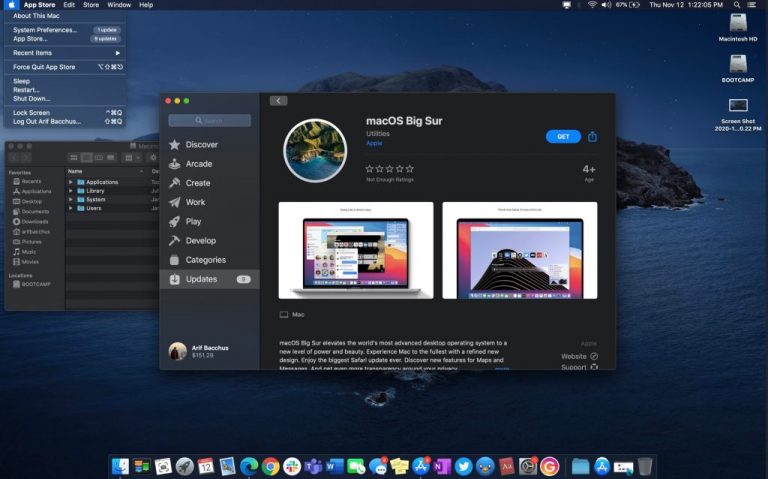Open the Apple developer link under Utilities
The width and height of the screenshot is (768, 479).
[x=374, y=143]
